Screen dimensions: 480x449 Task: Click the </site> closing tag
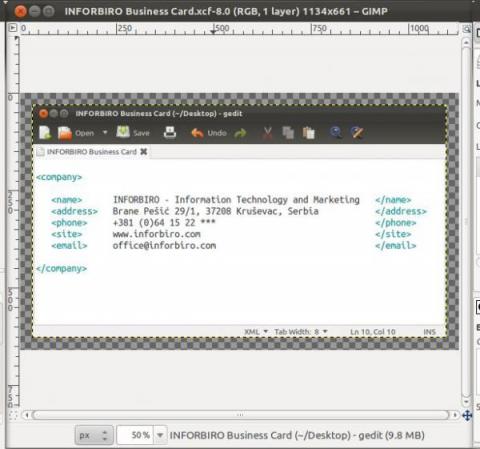393,234
